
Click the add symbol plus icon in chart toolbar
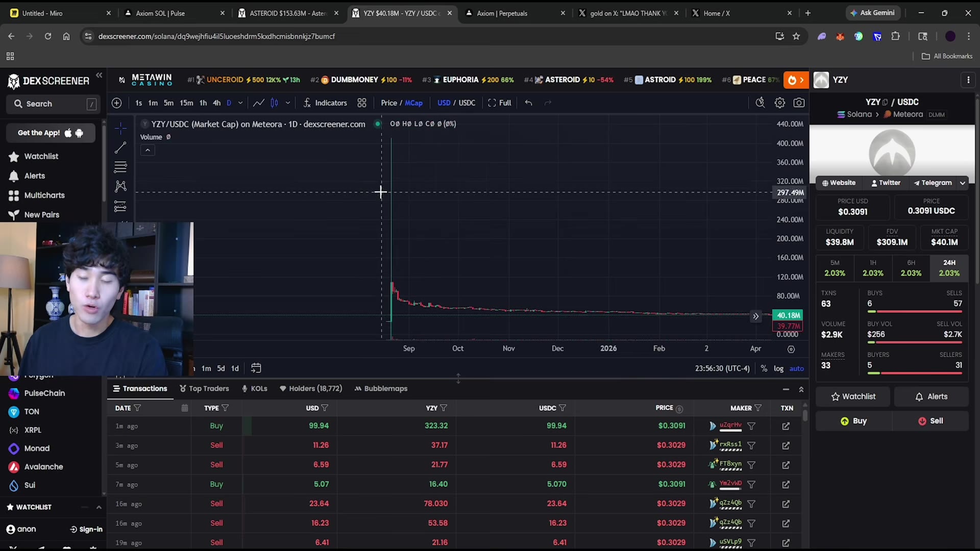click(117, 103)
